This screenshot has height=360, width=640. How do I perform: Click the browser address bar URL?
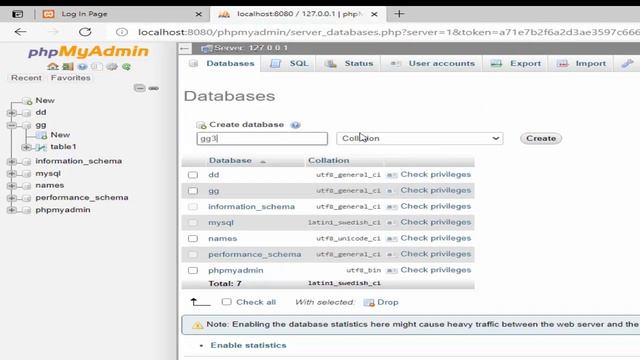pos(388,32)
